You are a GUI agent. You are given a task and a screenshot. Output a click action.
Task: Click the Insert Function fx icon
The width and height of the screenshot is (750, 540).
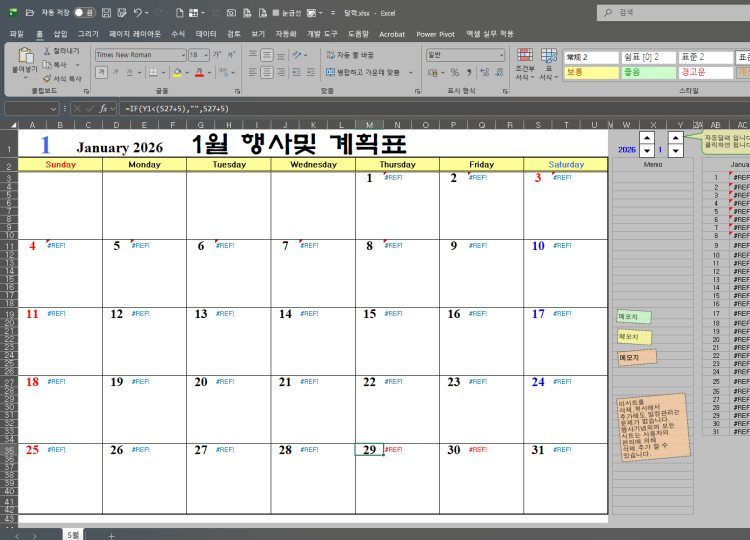pos(103,109)
